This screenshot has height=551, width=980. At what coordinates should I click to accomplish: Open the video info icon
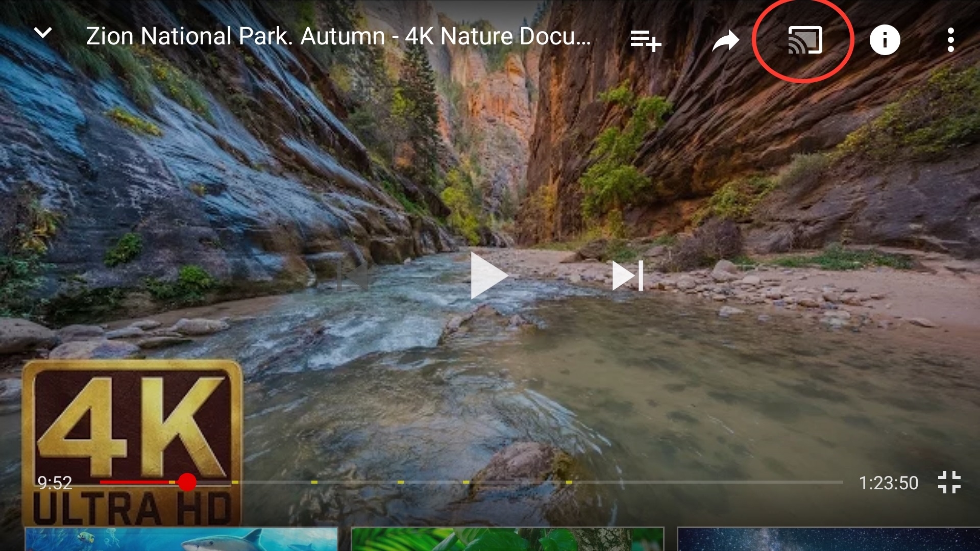click(885, 40)
